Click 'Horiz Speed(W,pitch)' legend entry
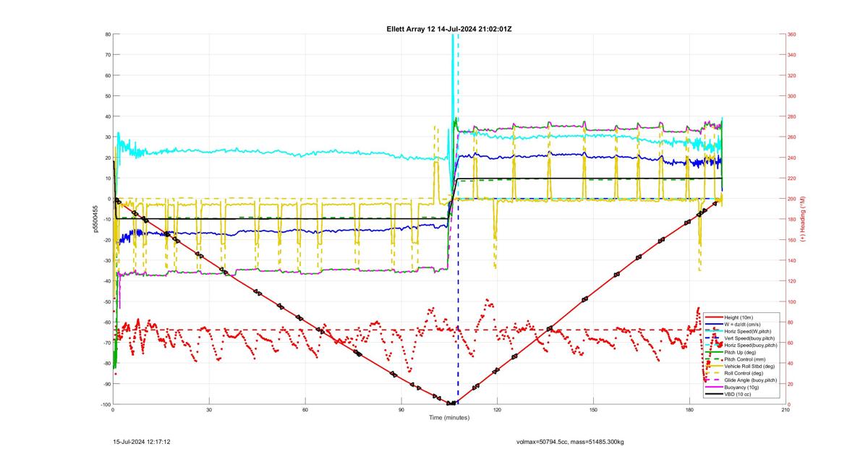The height and width of the screenshot is (454, 868). pyautogui.click(x=747, y=331)
